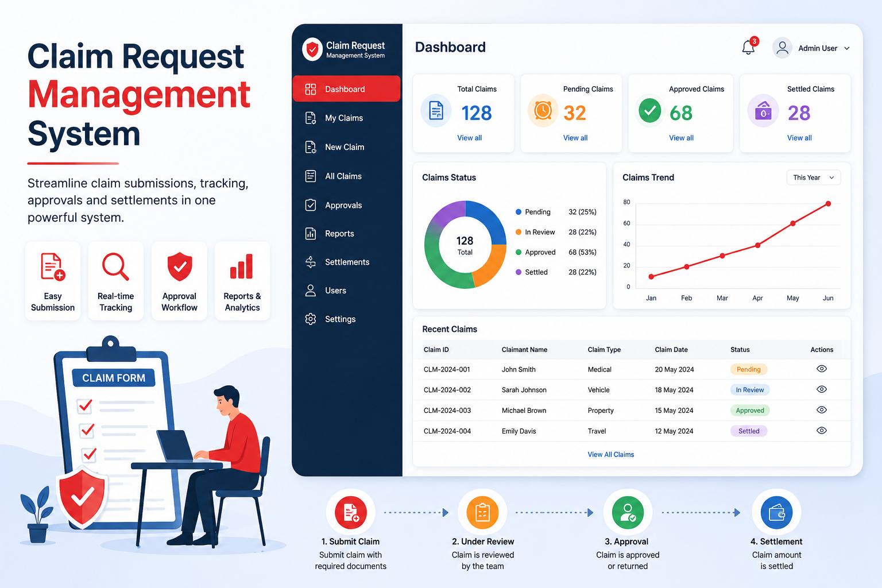Tick the second checkbox on the claim form

pyautogui.click(x=87, y=430)
